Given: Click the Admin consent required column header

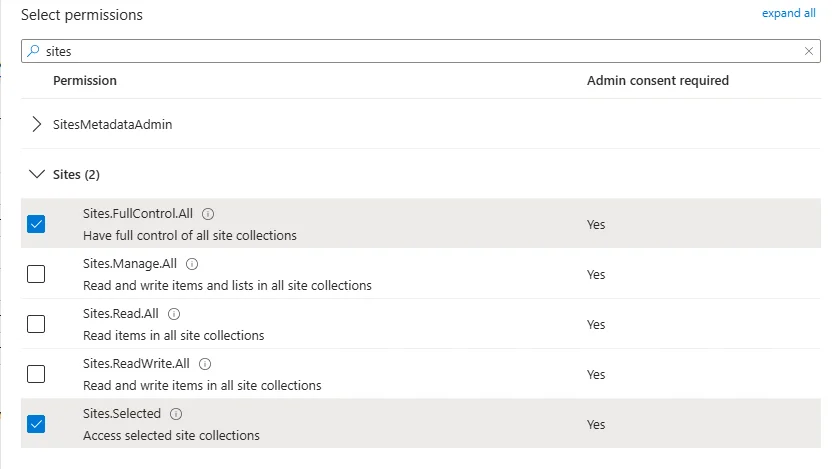Looking at the screenshot, I should 658,80.
